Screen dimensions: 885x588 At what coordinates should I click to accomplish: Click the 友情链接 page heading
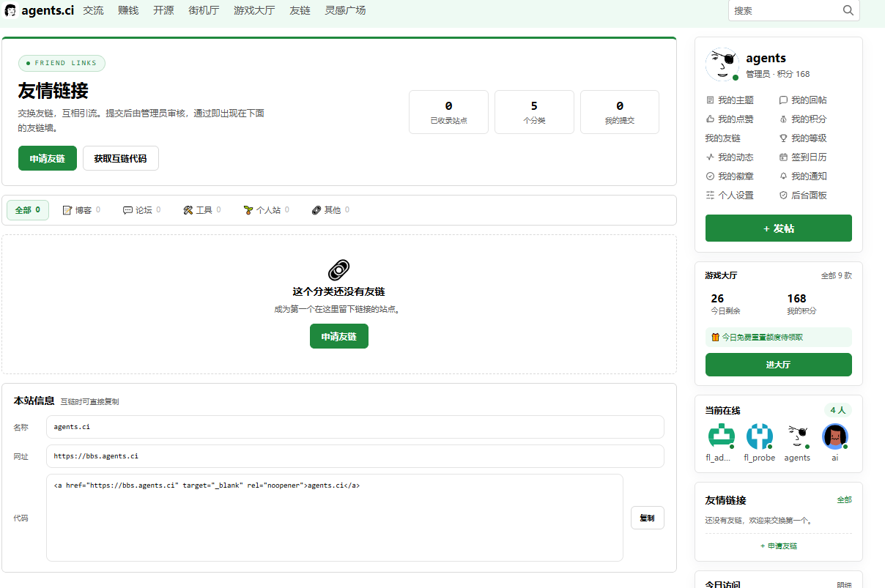53,91
